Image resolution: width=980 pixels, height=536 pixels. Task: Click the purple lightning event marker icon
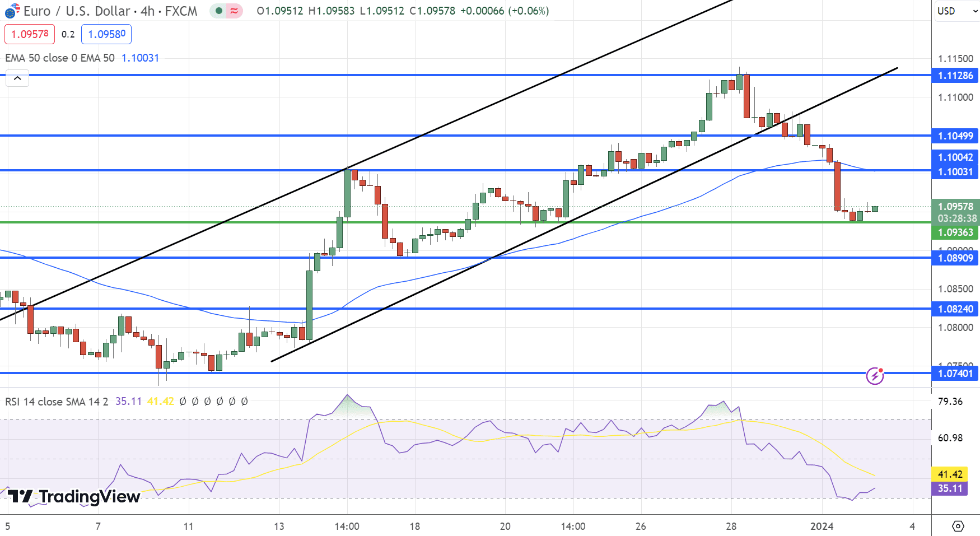point(875,376)
